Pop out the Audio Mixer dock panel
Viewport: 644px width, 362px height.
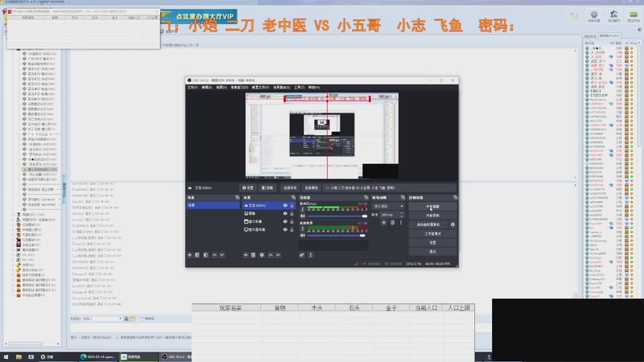pyautogui.click(x=366, y=197)
